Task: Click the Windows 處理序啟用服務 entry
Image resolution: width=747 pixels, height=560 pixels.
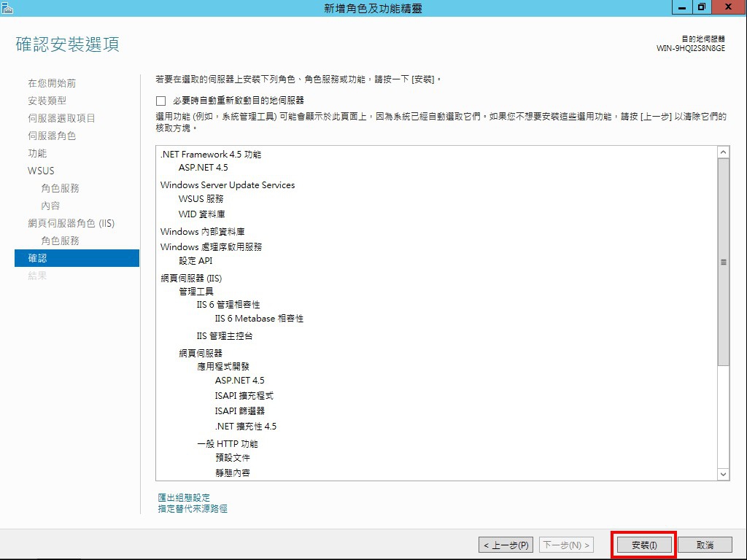Action: 211,246
